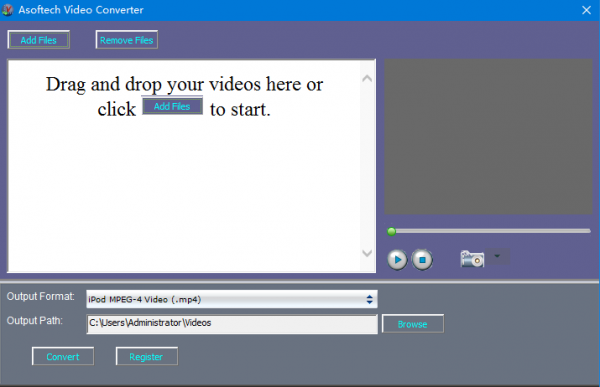The height and width of the screenshot is (387, 600).
Task: Click the Remove Files button
Action: [126, 40]
